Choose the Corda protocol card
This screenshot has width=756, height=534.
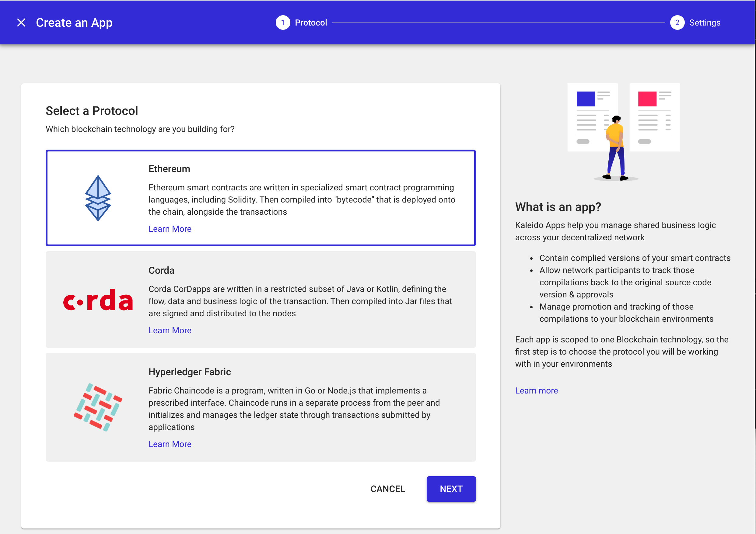(x=261, y=300)
